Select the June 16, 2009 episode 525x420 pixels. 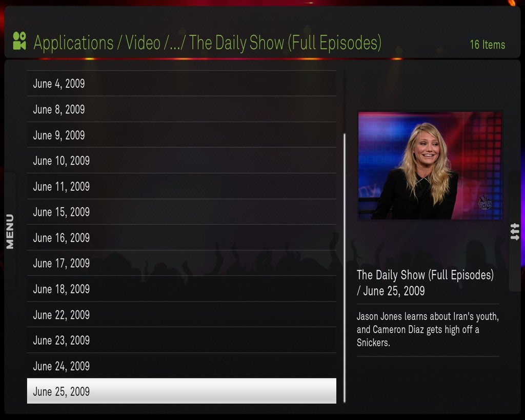tap(181, 238)
